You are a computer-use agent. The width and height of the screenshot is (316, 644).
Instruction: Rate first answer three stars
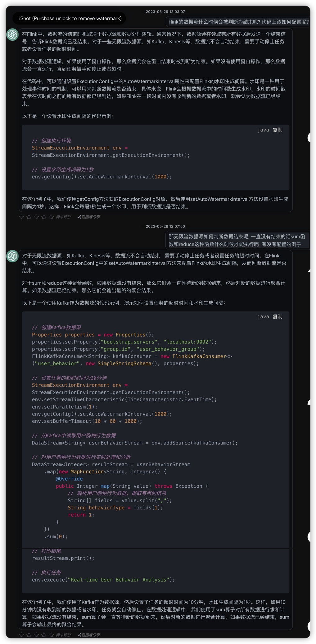pos(36,217)
